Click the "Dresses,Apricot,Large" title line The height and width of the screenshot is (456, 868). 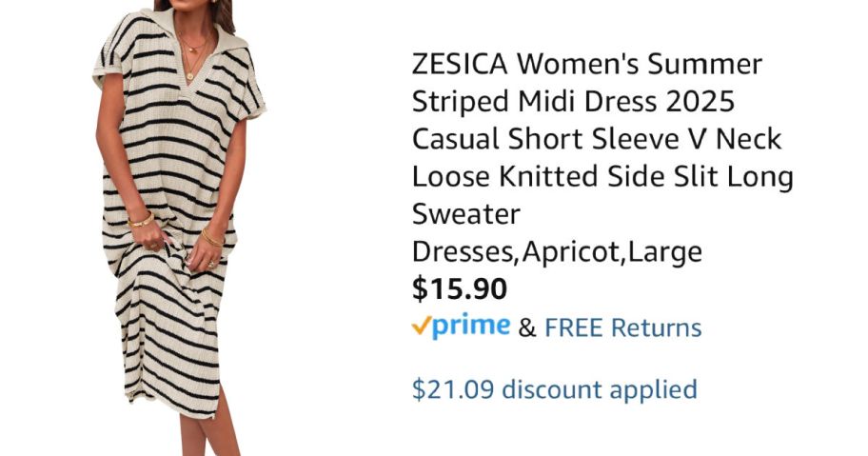[557, 252]
